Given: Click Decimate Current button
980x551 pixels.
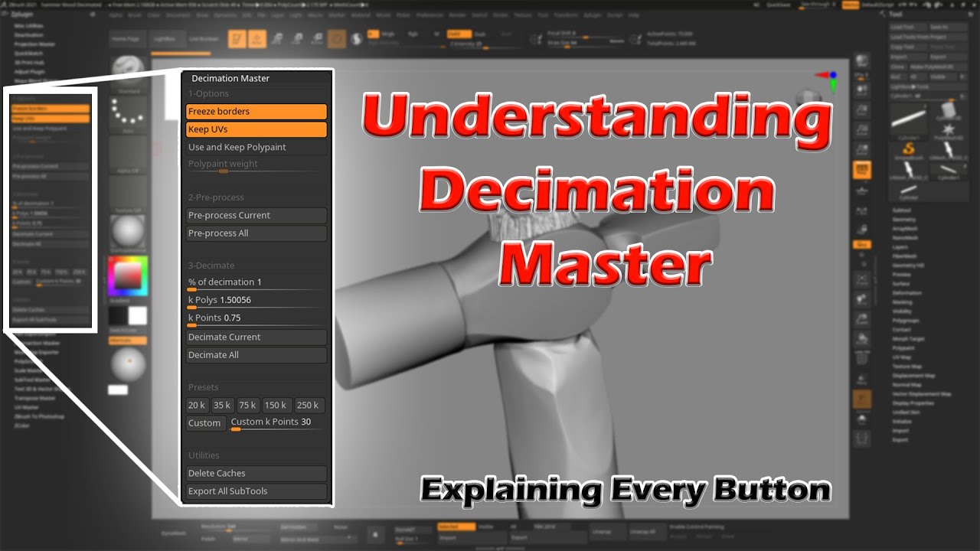Looking at the screenshot, I should coord(256,337).
